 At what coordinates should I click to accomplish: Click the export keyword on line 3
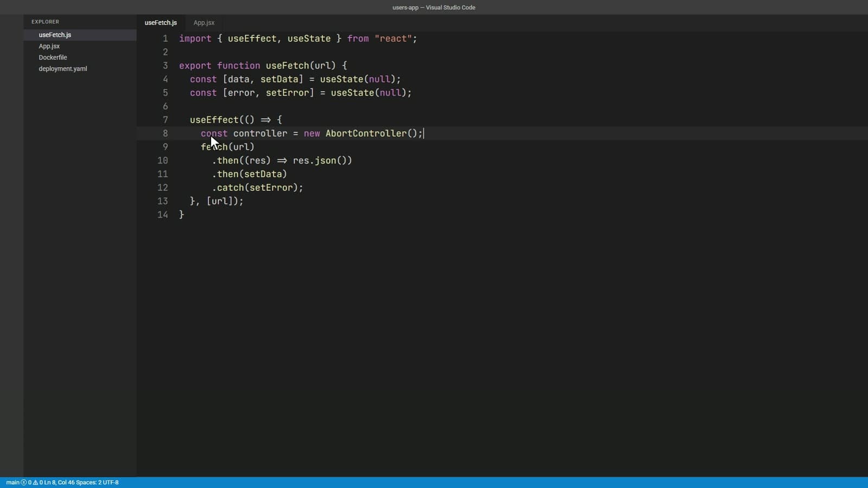[x=195, y=66]
